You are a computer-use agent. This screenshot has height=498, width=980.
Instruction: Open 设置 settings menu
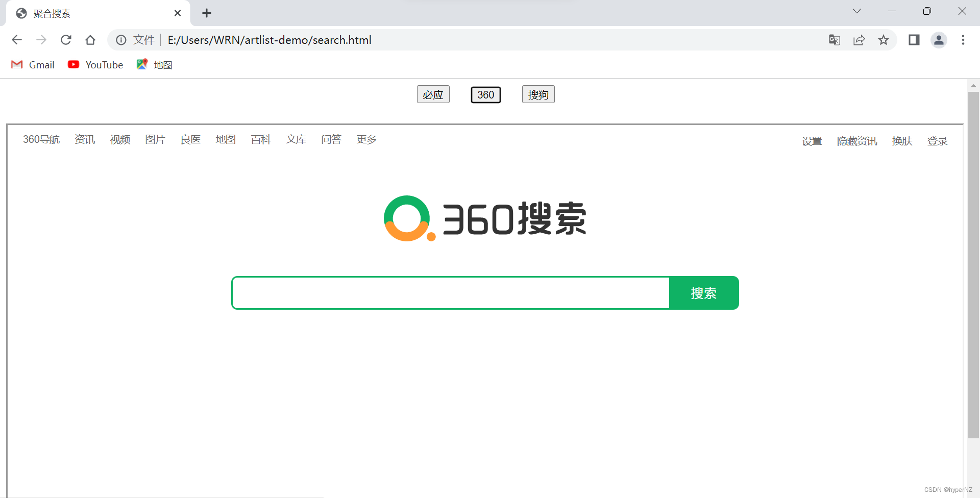(x=812, y=141)
